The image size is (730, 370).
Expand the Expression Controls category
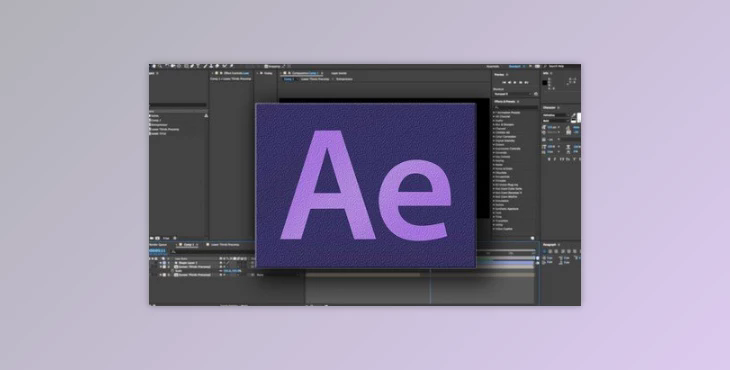point(494,149)
